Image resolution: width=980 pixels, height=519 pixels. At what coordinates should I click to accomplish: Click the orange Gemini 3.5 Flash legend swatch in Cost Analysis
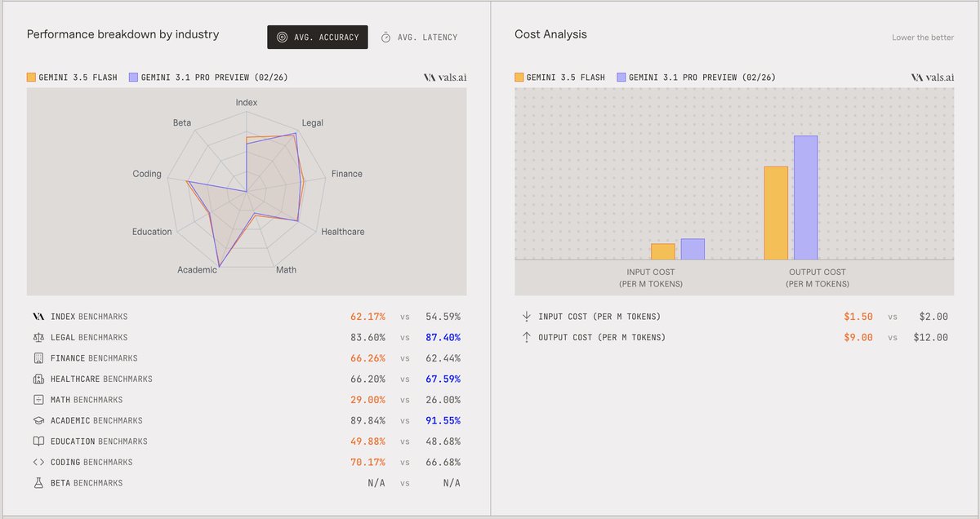click(x=519, y=78)
